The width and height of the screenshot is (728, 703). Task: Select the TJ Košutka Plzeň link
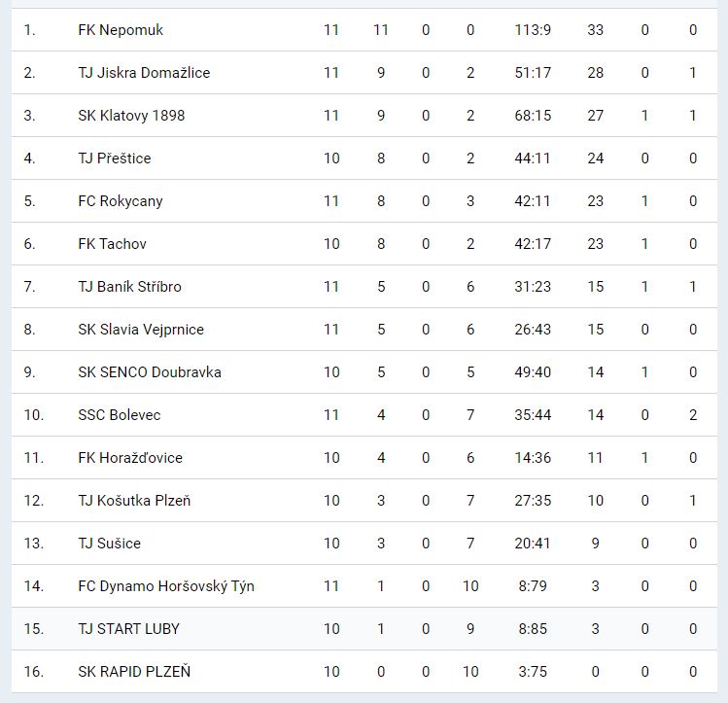134,501
